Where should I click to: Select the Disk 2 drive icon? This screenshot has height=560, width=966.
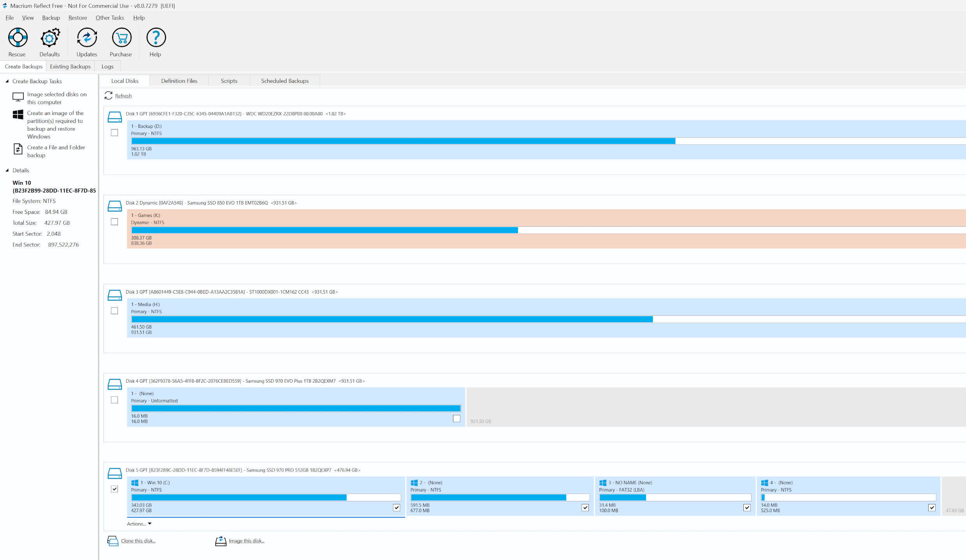114,206
